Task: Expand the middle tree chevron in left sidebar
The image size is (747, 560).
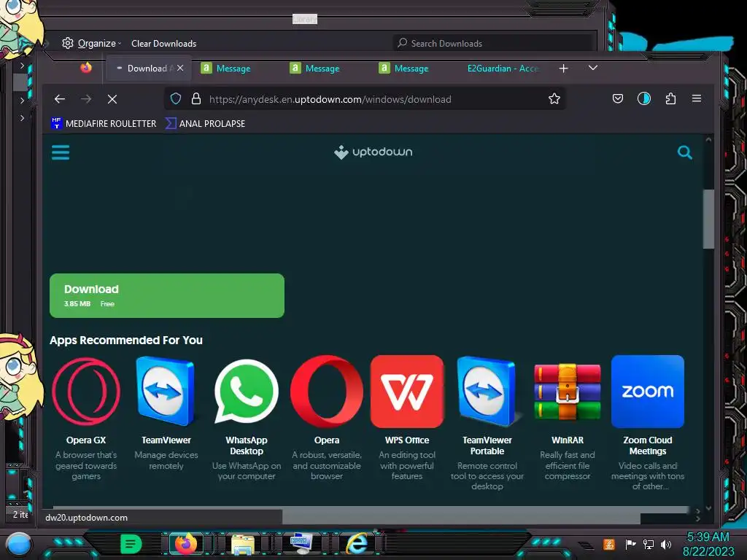Action: tap(22, 101)
